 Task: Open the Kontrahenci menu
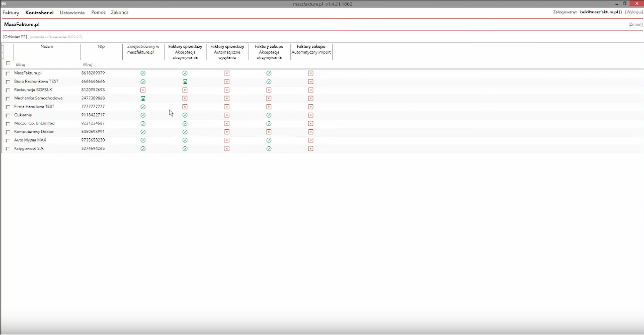(x=39, y=13)
